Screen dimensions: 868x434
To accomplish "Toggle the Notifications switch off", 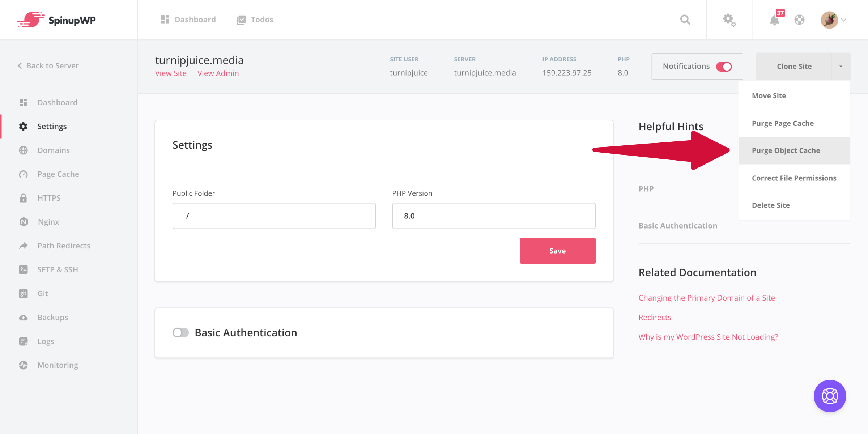I will tap(724, 67).
